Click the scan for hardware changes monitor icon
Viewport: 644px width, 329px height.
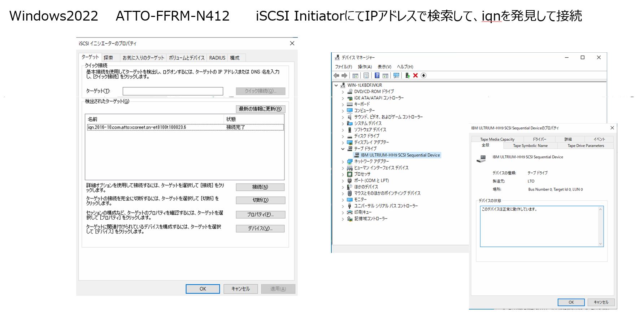tap(396, 75)
